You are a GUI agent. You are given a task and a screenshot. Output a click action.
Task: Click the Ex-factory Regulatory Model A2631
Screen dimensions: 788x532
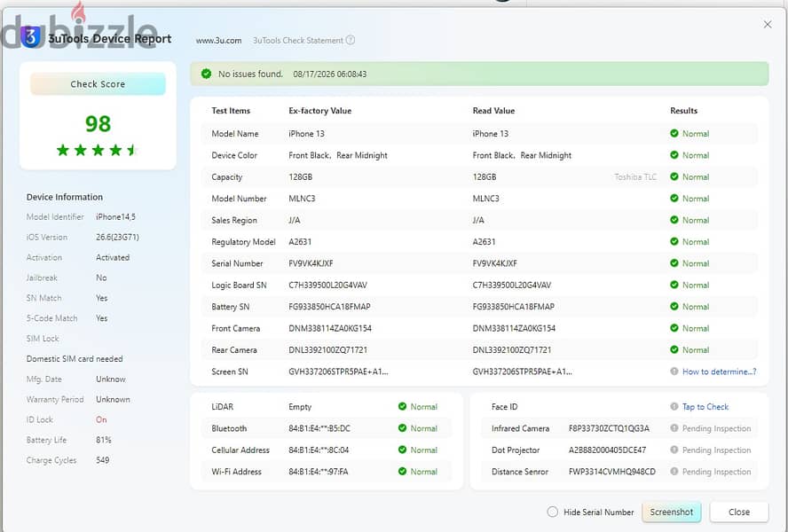300,242
